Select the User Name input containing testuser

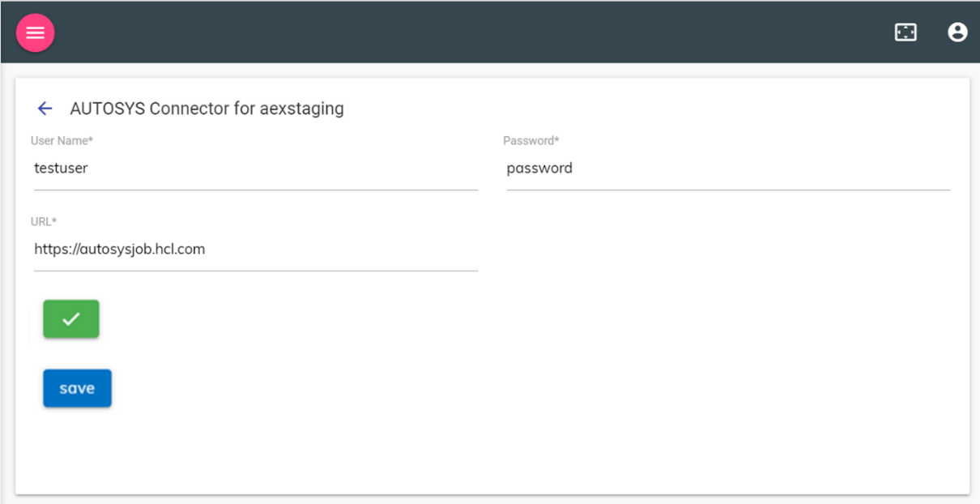243,168
